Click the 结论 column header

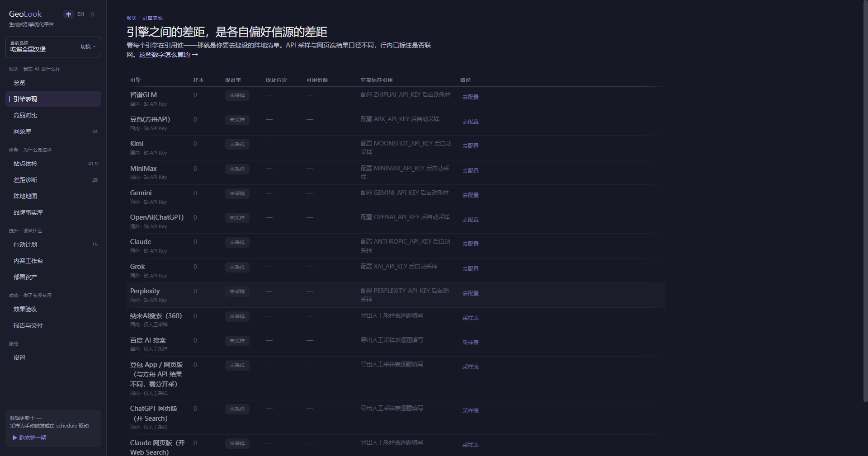point(465,80)
